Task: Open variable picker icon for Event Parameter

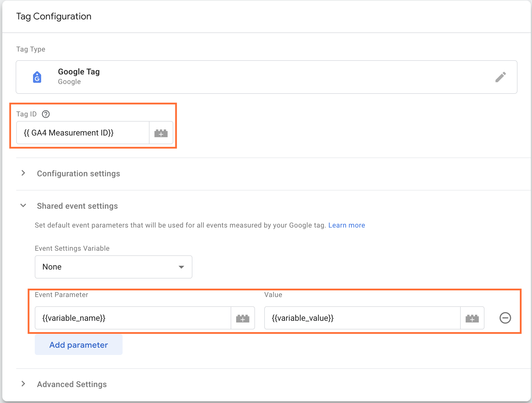Action: coord(243,318)
